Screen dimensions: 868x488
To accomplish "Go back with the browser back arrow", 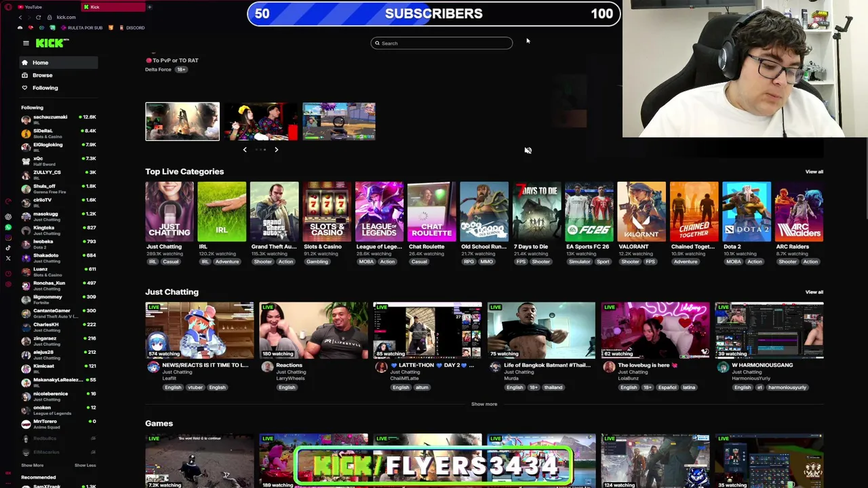I will (20, 17).
